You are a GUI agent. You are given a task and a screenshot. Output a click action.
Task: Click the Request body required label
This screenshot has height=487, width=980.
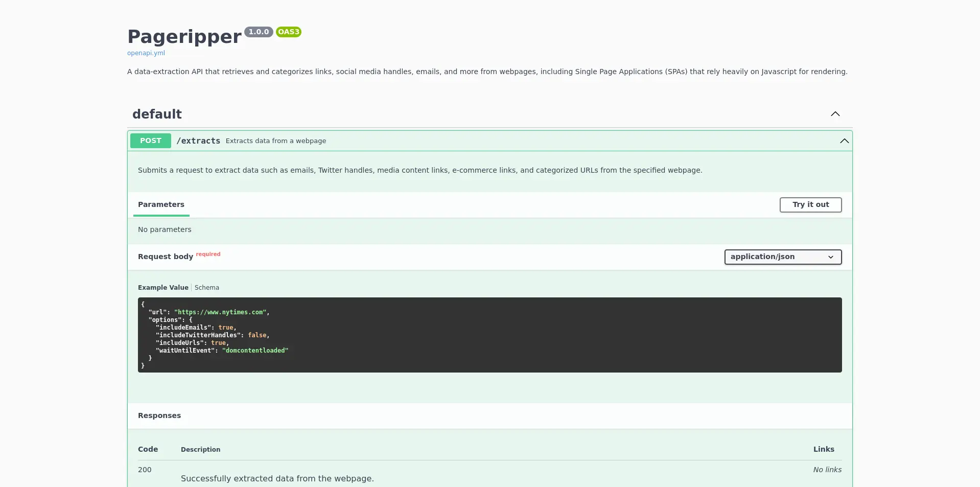[x=165, y=257]
